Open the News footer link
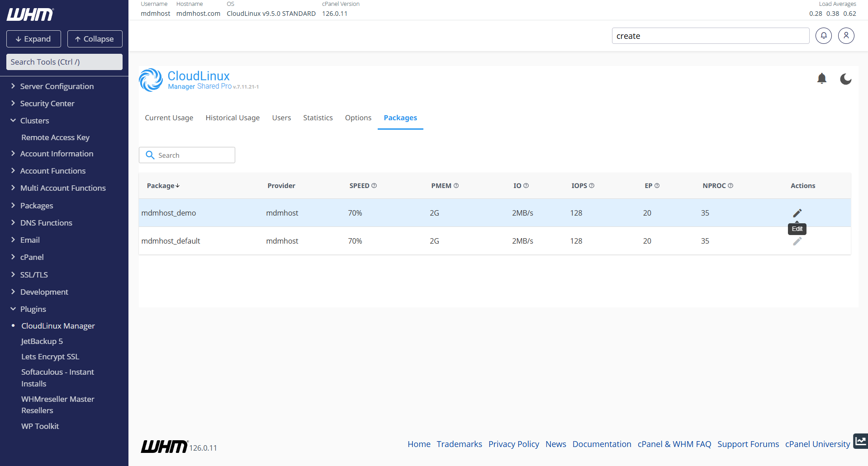The width and height of the screenshot is (868, 466). (x=555, y=444)
